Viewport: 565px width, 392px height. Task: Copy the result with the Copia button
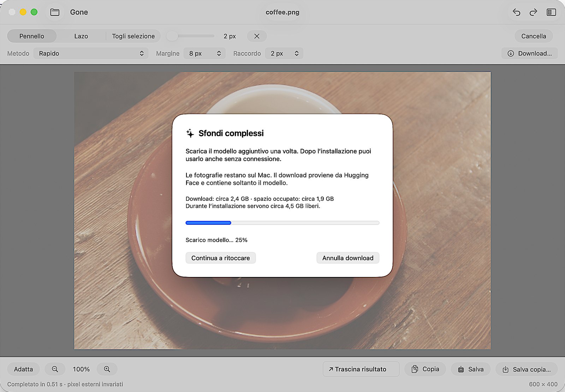425,369
